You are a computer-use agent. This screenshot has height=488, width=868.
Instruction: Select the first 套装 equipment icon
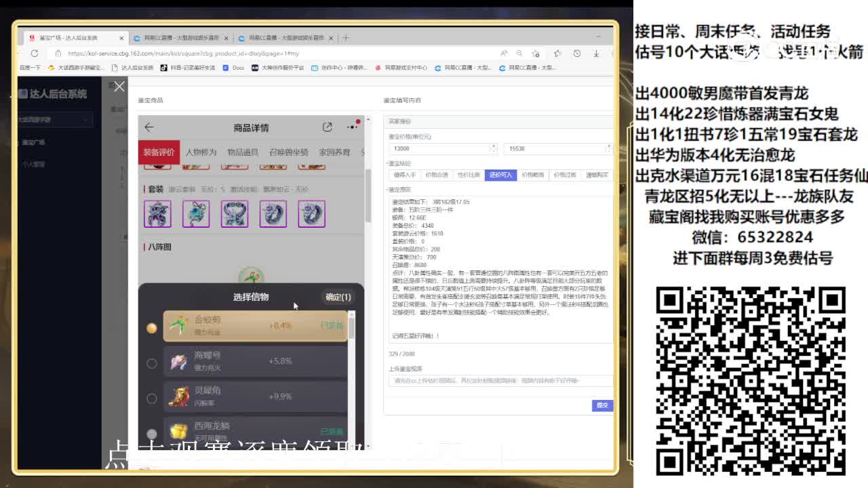coord(157,213)
